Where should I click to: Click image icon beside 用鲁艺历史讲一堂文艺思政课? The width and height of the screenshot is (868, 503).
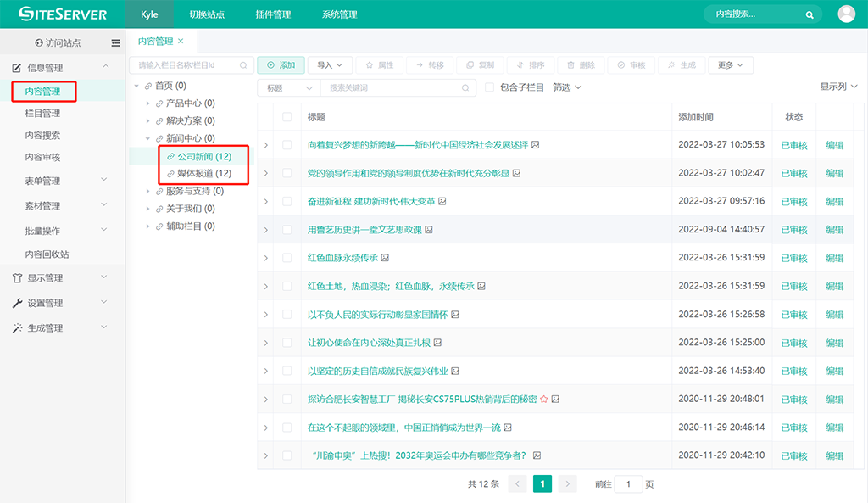tap(429, 229)
